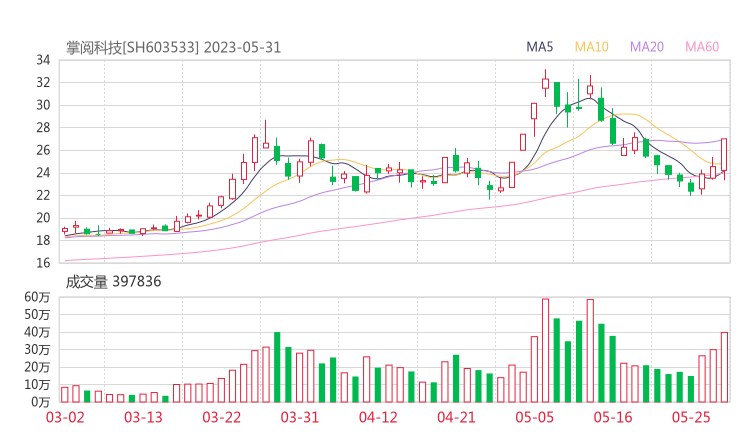
Task: Click the MA10 legend label
Action: coord(591,47)
